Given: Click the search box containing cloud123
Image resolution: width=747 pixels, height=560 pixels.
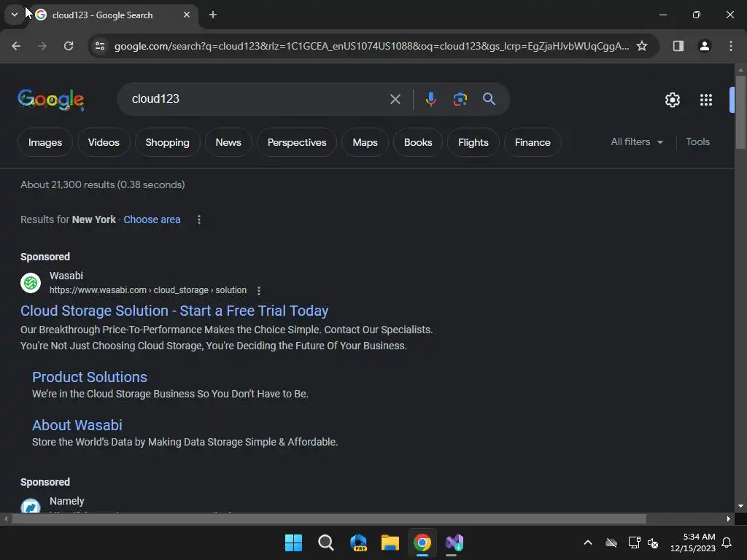Looking at the screenshot, I should [x=258, y=99].
